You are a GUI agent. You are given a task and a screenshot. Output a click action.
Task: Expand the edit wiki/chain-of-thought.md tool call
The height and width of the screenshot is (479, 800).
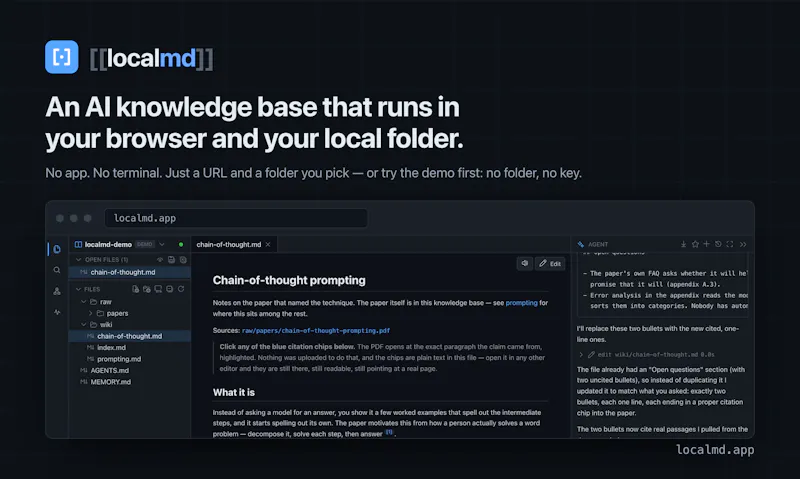[x=581, y=355]
